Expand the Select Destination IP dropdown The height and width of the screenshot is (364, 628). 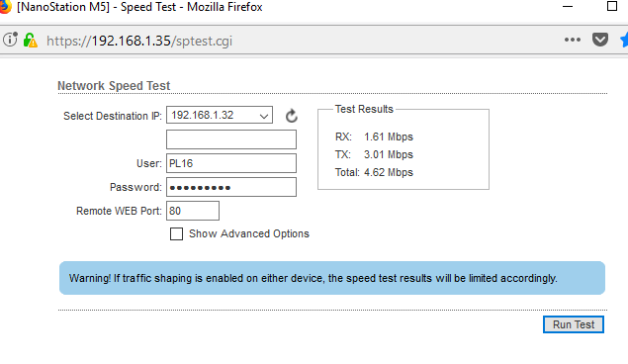tap(220, 115)
